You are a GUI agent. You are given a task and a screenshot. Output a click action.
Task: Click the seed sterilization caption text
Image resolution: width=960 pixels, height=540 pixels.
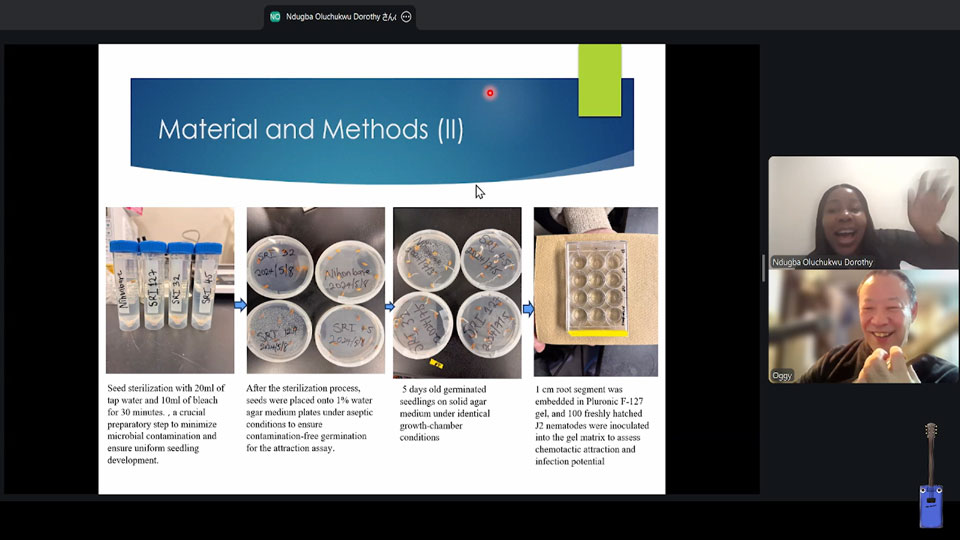168,424
